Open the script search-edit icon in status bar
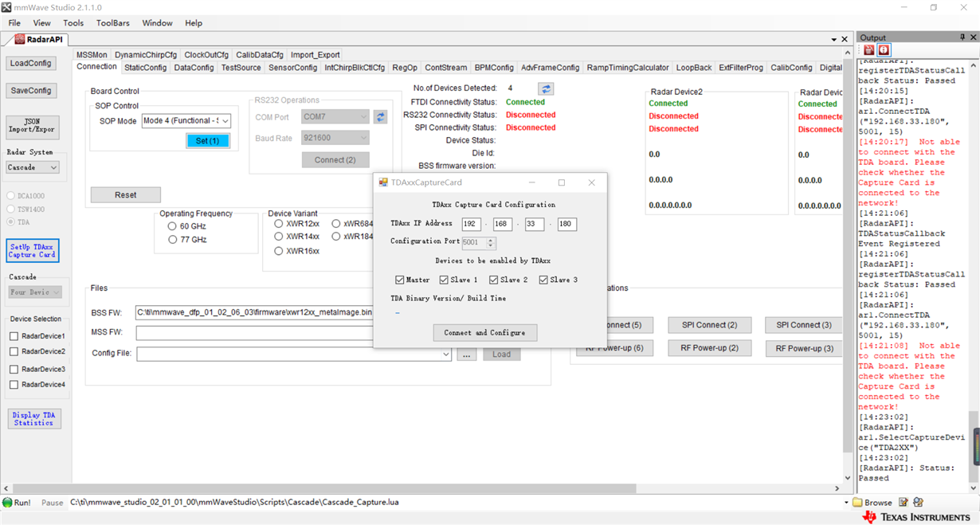The image size is (980, 525). (919, 503)
